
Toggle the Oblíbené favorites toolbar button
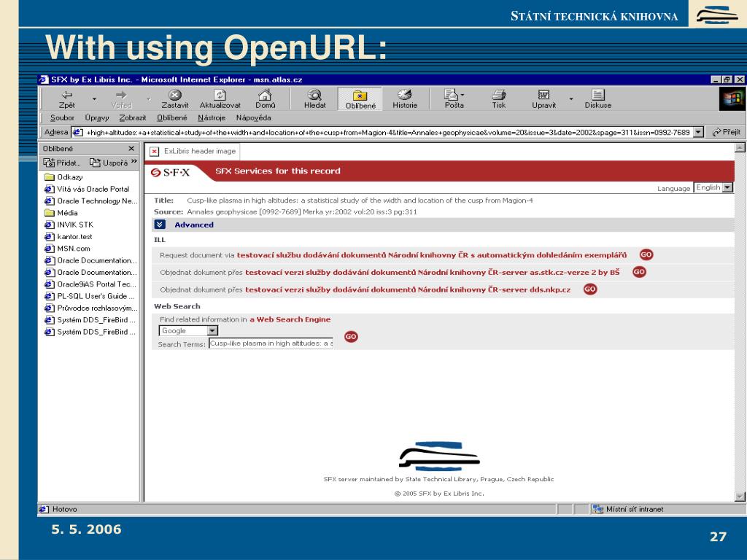pyautogui.click(x=360, y=98)
